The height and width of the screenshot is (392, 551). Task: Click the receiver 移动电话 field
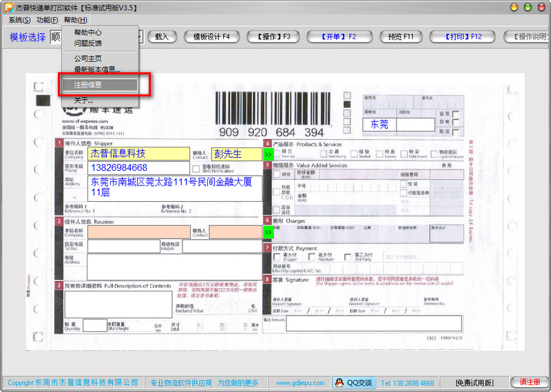(x=222, y=247)
